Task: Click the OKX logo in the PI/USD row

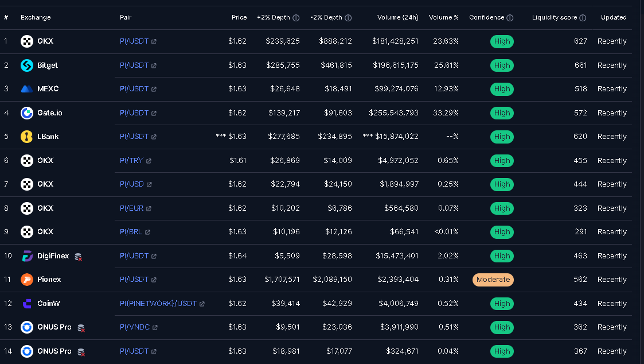Action: point(27,184)
